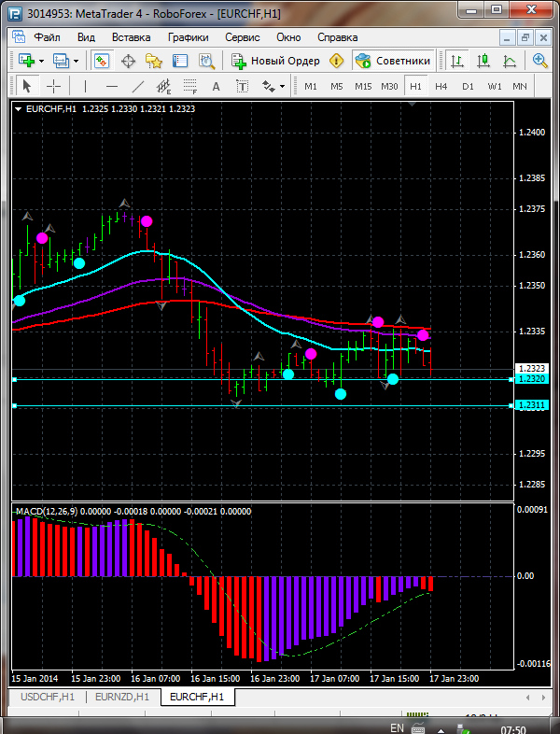Viewport: 560px width, 734px height.
Task: Select the 1.2311 horizontal line label
Action: [x=532, y=405]
